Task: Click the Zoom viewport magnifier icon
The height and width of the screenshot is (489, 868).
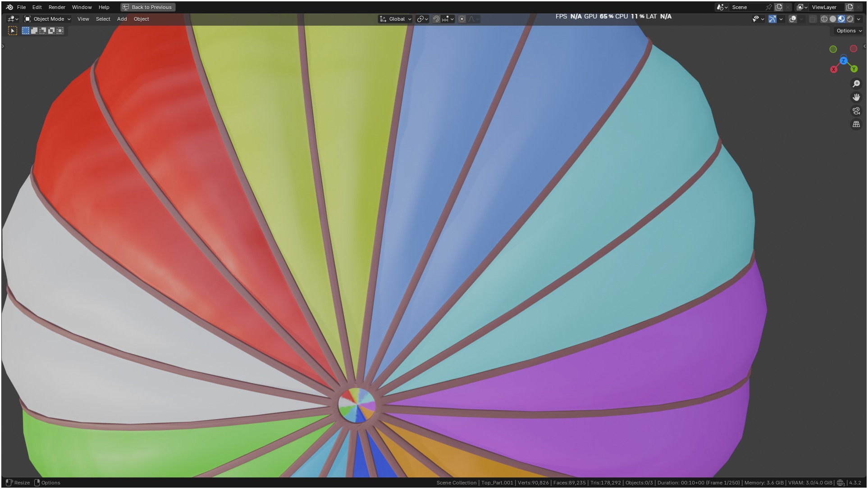Action: 856,84
